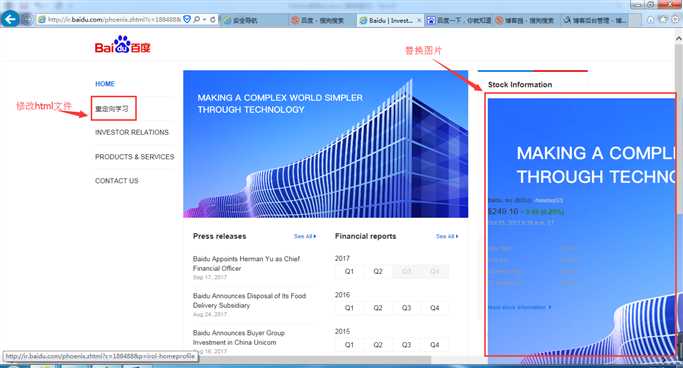Click the '重定向学习' menu link
The image size is (683, 368).
(x=112, y=108)
